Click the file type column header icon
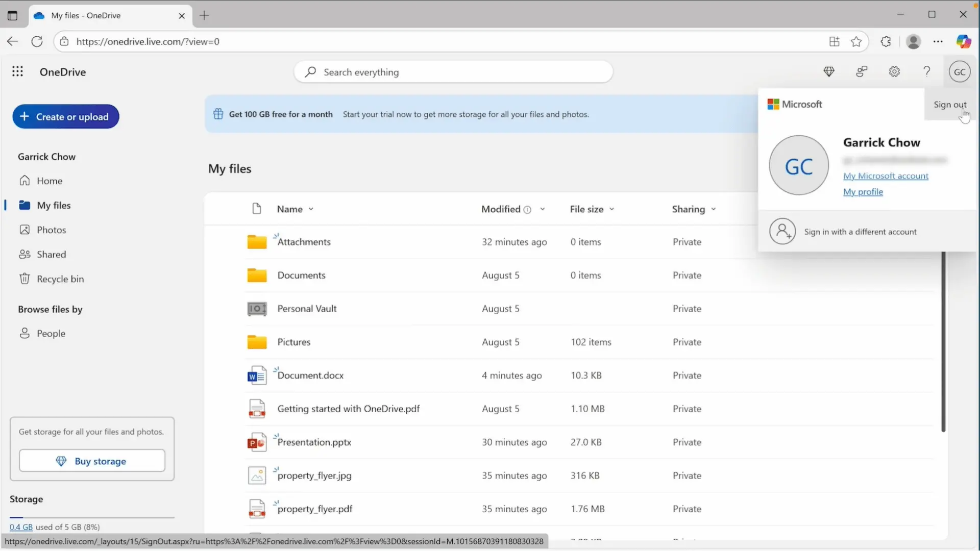Image resolution: width=980 pixels, height=551 pixels. tap(257, 209)
